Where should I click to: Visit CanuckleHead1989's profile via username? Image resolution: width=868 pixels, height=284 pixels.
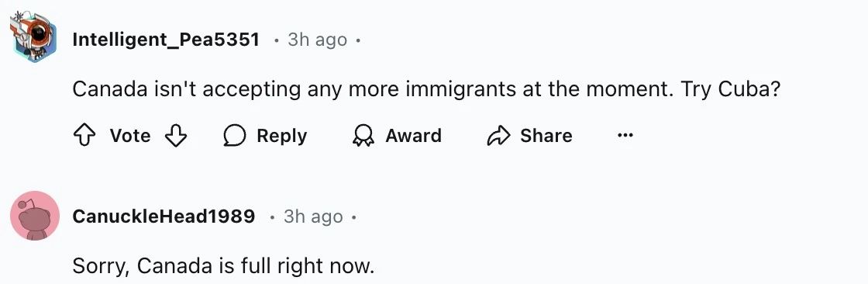164,216
